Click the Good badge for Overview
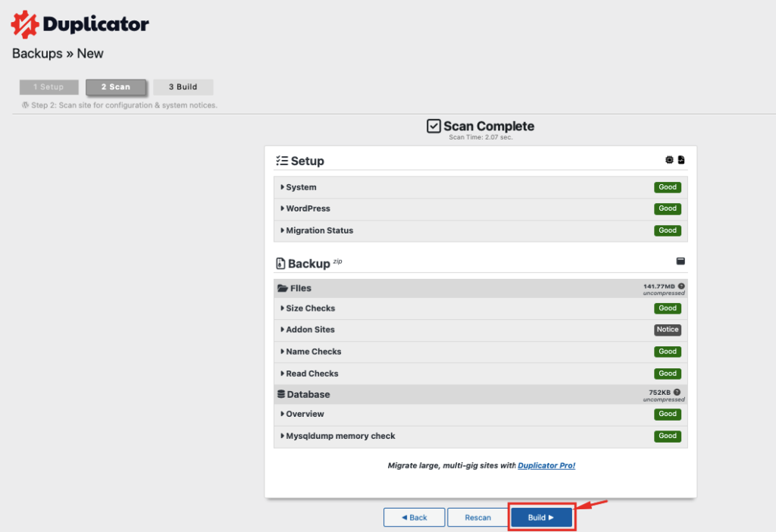 tap(668, 415)
